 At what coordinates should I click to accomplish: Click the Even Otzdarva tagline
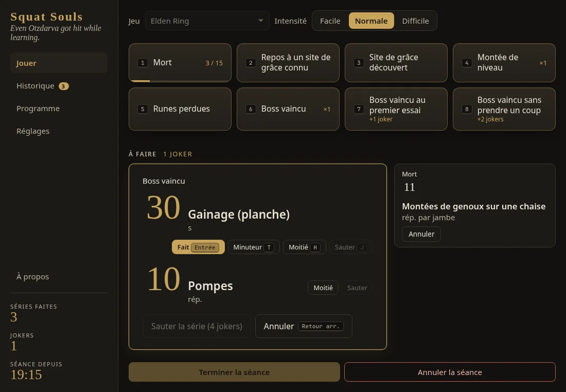[56, 33]
